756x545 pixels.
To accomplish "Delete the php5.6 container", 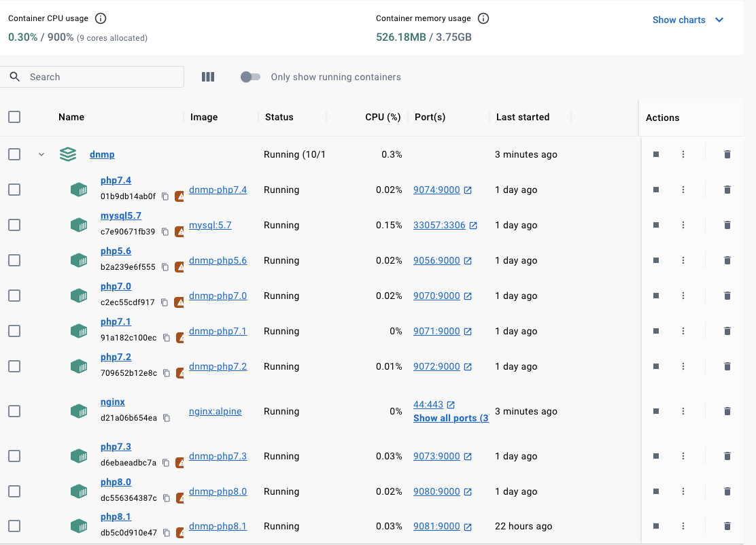I will [727, 260].
